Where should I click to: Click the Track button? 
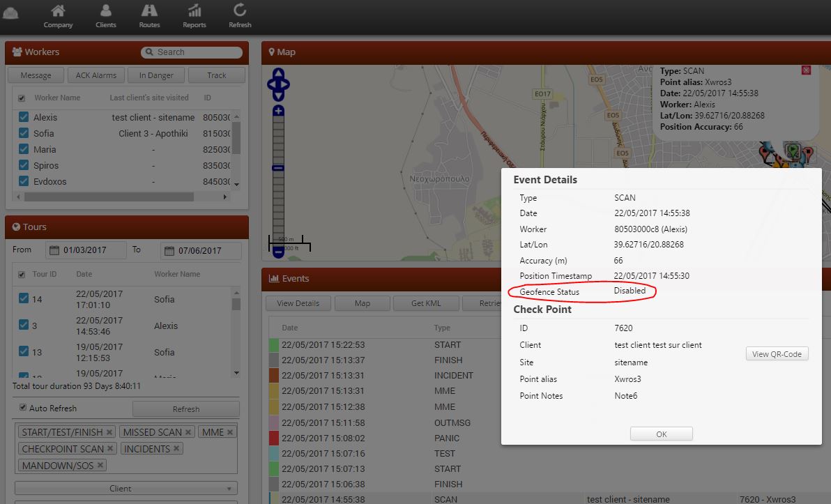click(x=217, y=75)
